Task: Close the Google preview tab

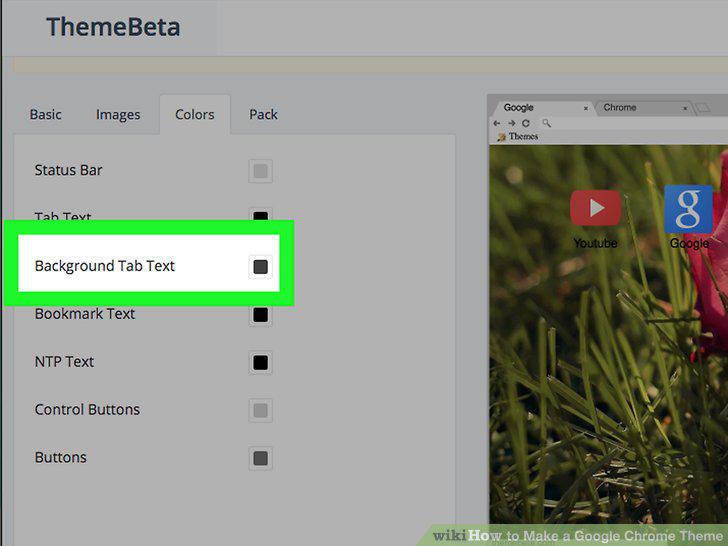Action: point(586,108)
